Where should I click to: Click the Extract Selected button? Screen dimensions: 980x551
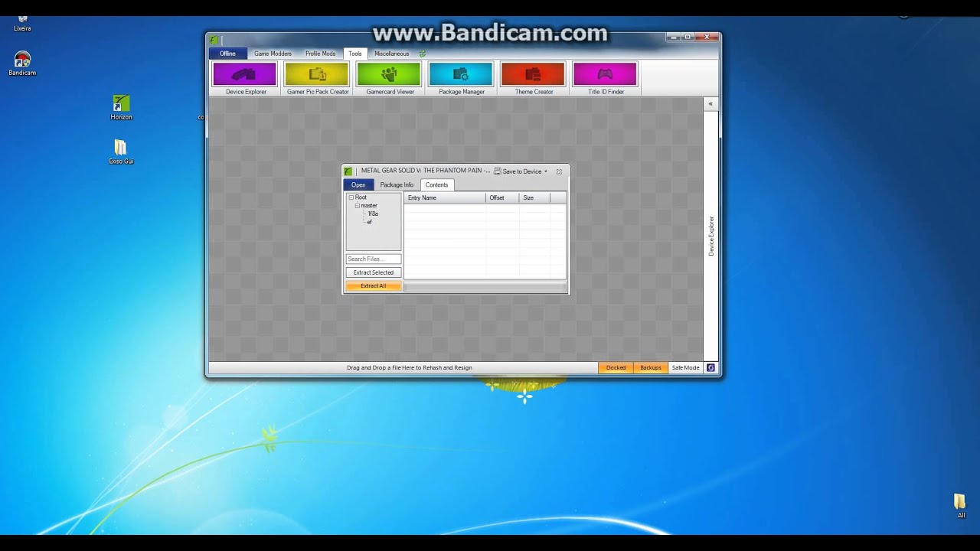tap(374, 272)
